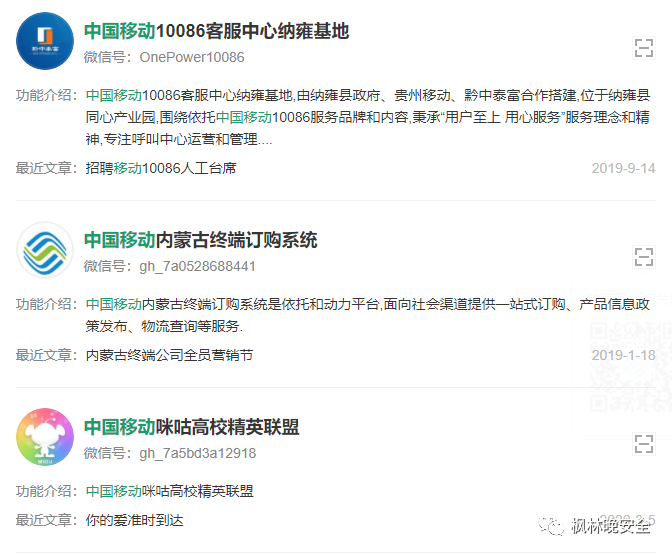Select WeChat ID gh_7a0528688441
This screenshot has height=555, width=672.
pos(198,266)
